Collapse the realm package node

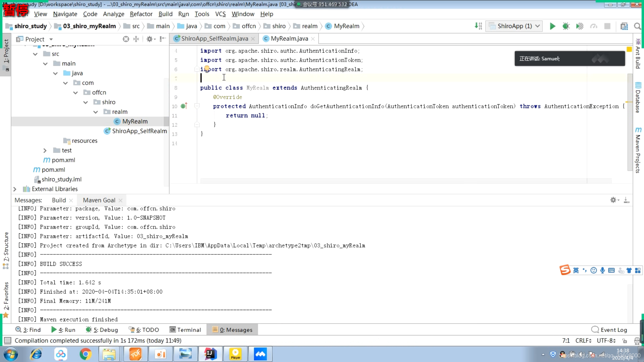pos(96,112)
